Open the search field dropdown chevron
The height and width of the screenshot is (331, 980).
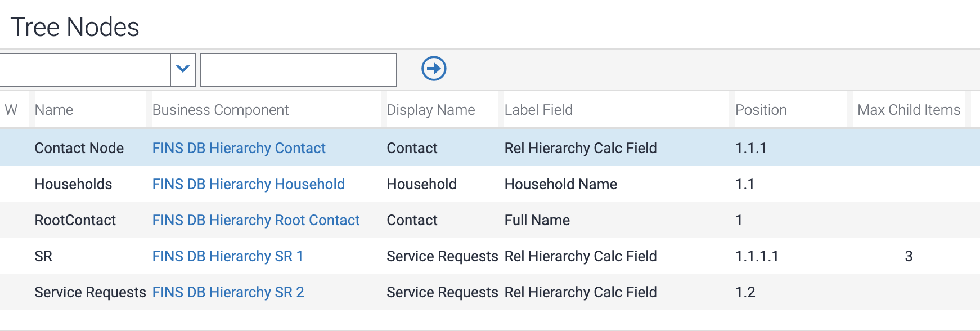pyautogui.click(x=182, y=69)
